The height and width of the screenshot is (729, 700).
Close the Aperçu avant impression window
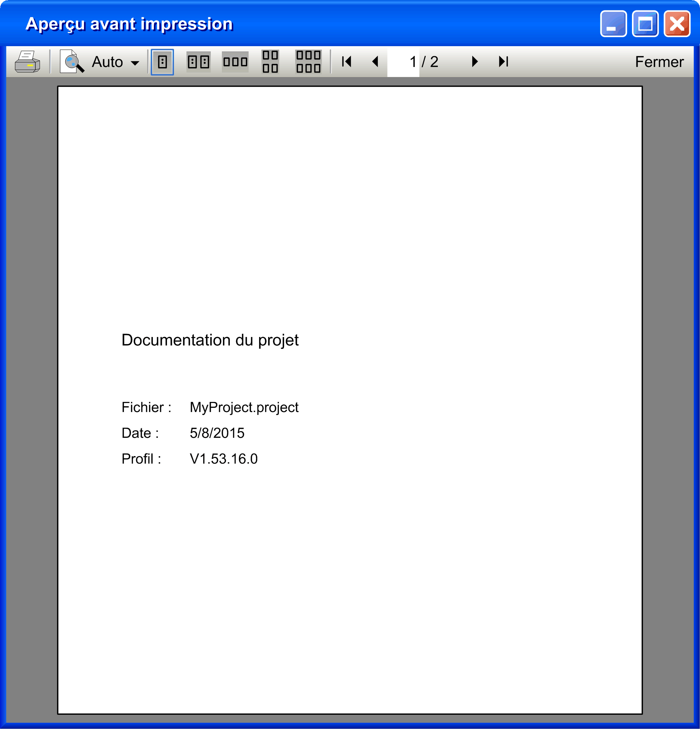click(677, 24)
